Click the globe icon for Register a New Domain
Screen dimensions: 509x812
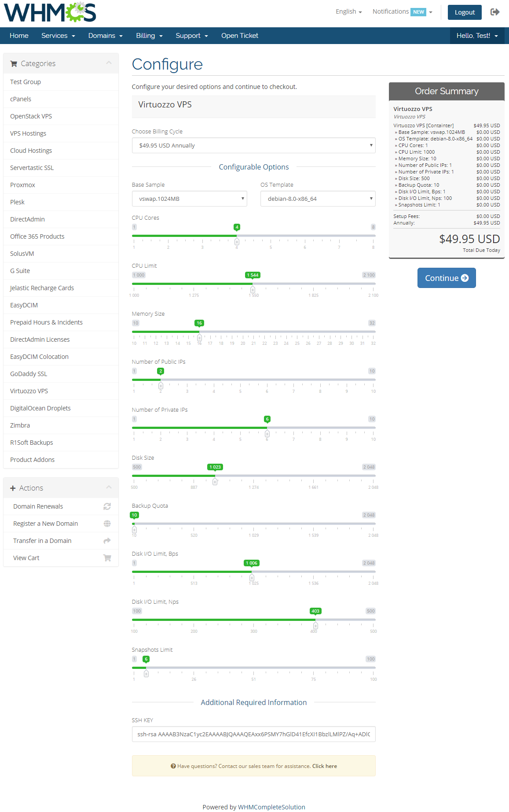[107, 524]
